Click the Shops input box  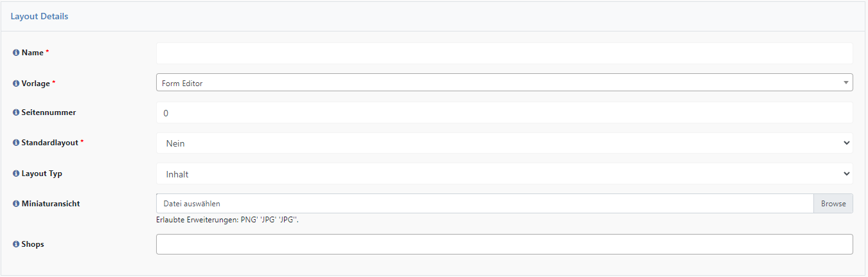[x=504, y=244]
